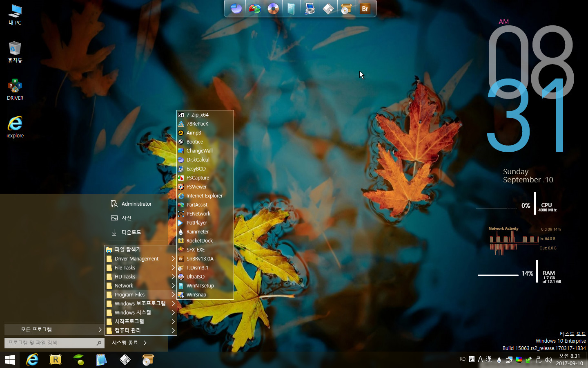Viewport: 588px width, 368px height.
Task: Expand the File Tasks folder submenu
Action: [x=141, y=268]
